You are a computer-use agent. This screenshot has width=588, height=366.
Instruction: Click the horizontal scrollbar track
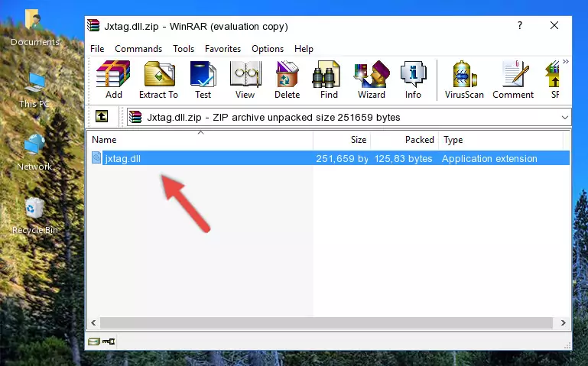click(326, 322)
